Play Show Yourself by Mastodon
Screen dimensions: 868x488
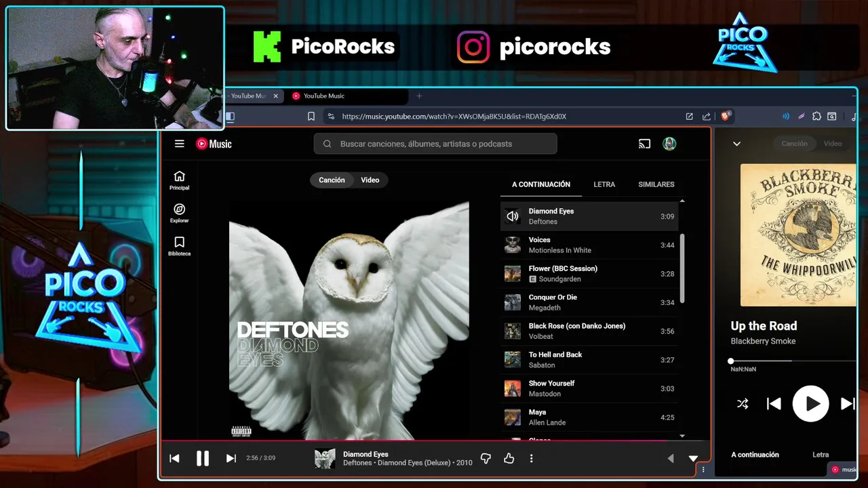[x=589, y=388]
